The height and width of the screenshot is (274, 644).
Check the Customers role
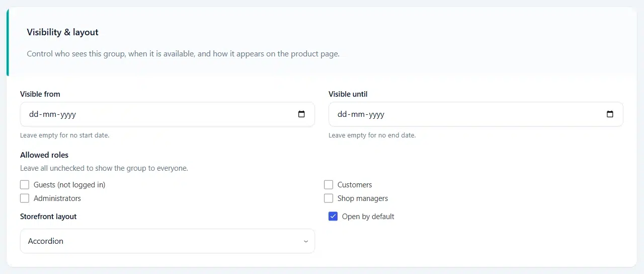[329, 185]
